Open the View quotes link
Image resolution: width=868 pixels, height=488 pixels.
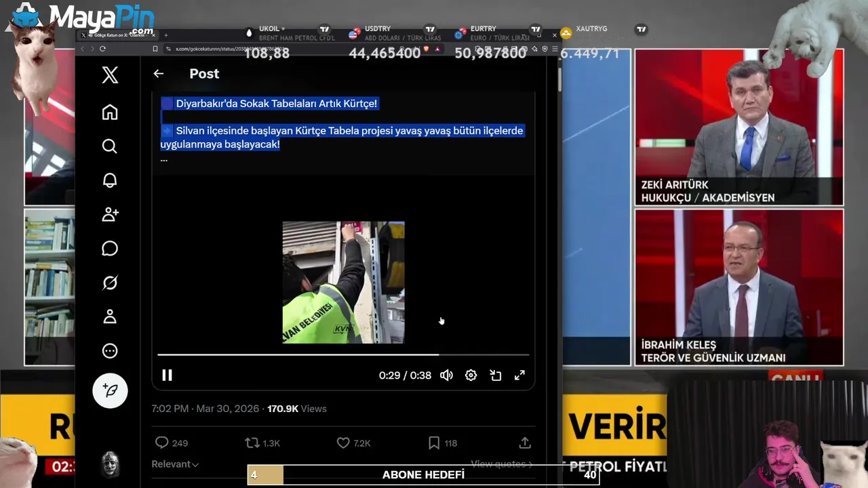pos(502,464)
